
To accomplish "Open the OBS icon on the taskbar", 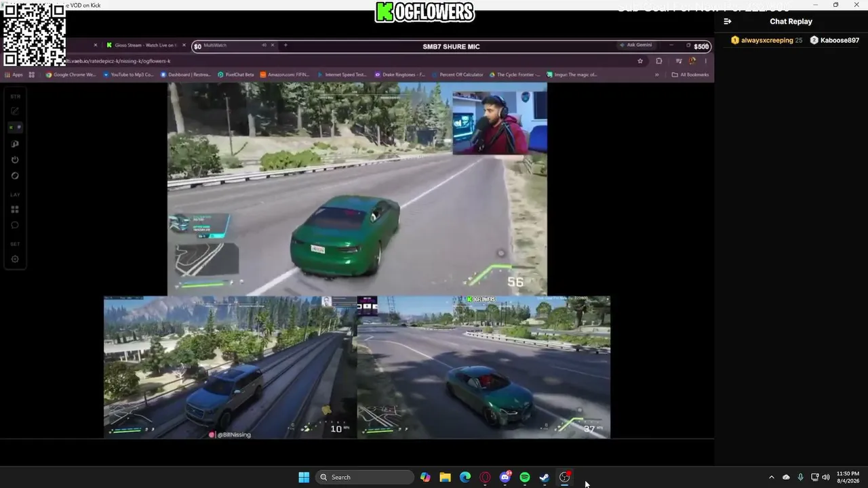I will click(564, 477).
